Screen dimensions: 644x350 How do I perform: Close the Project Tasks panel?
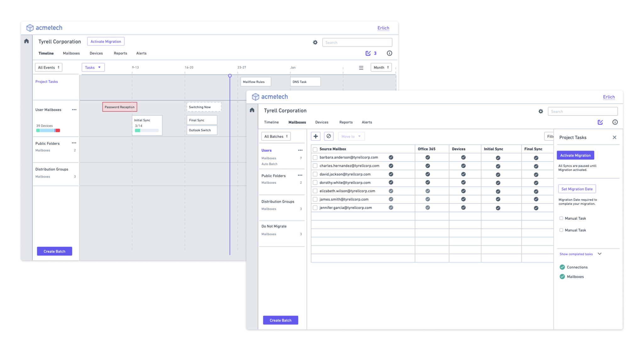[x=614, y=138]
